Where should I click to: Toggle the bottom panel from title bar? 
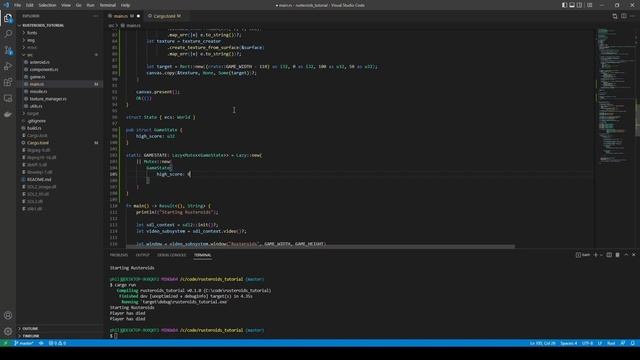[x=572, y=5]
